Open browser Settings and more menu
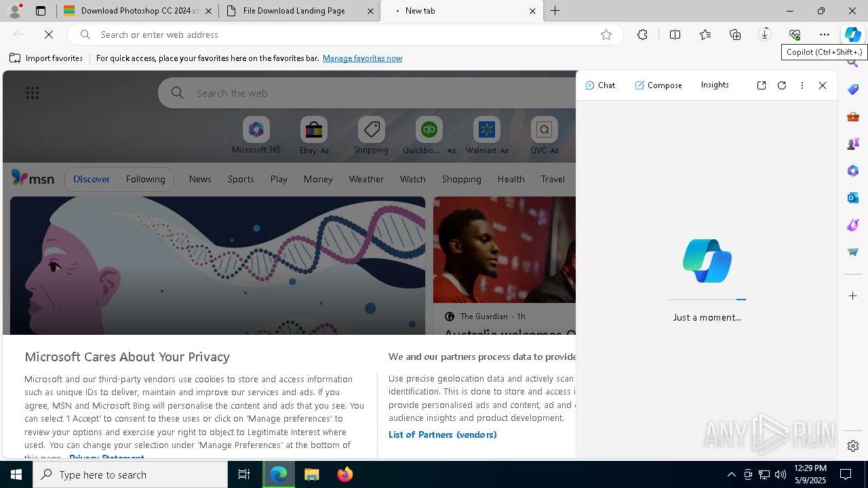868x488 pixels. pyautogui.click(x=825, y=35)
